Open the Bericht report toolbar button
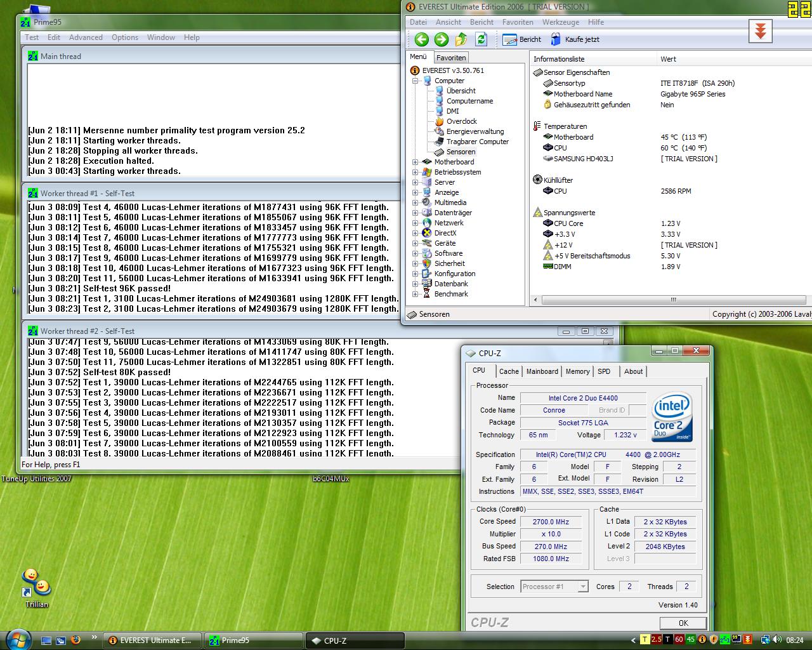 coord(521,39)
